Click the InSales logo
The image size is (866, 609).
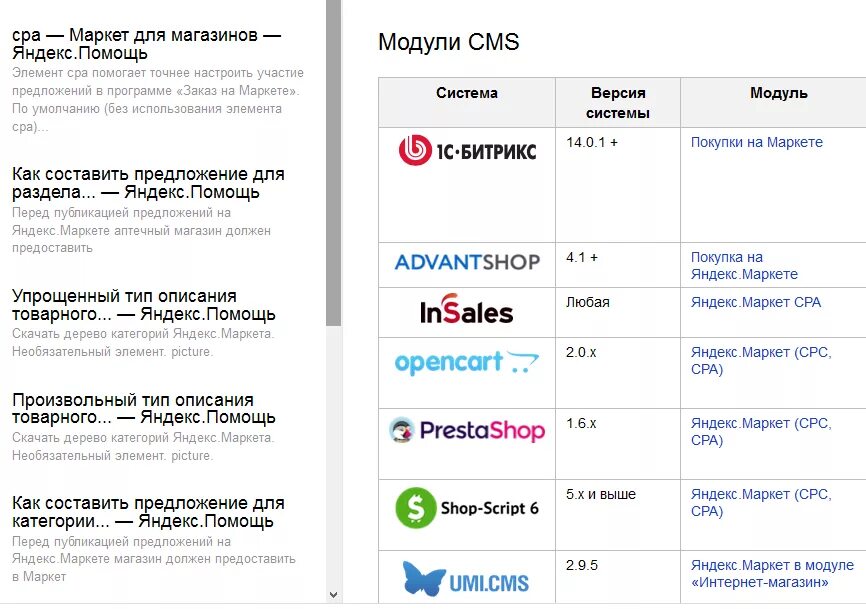click(x=467, y=309)
